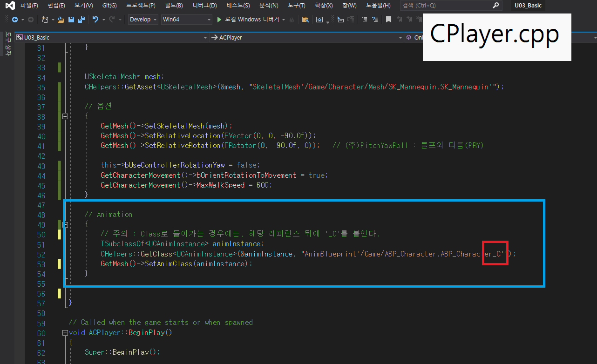The height and width of the screenshot is (364, 597).
Task: Click the save all files icon
Action: click(x=81, y=20)
